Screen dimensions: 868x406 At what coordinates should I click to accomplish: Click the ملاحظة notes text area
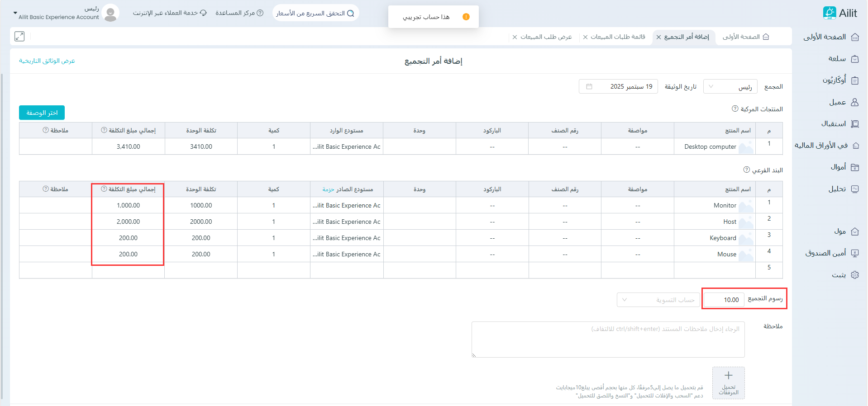[608, 340]
